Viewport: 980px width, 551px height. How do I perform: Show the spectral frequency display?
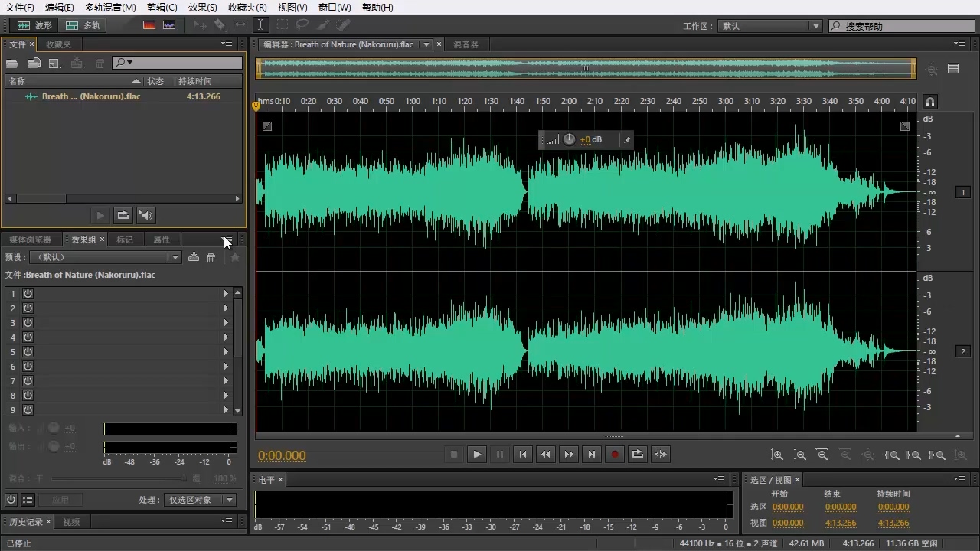click(149, 25)
